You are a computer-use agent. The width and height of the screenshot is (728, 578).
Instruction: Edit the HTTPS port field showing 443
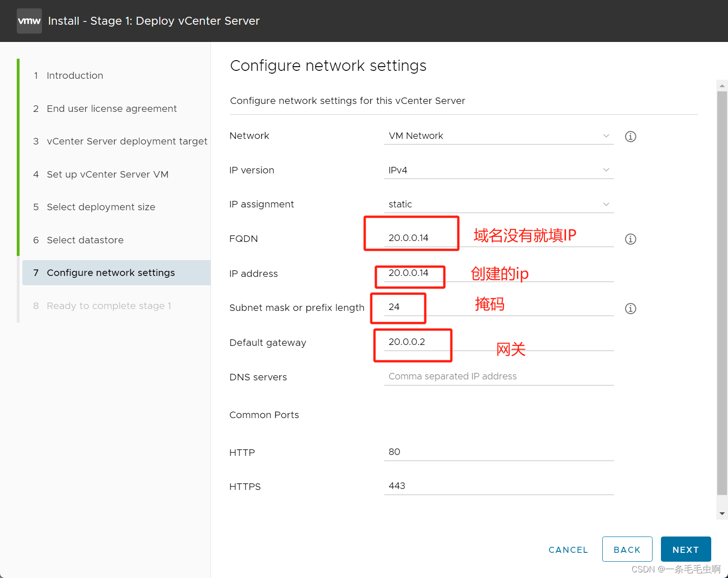click(x=499, y=486)
